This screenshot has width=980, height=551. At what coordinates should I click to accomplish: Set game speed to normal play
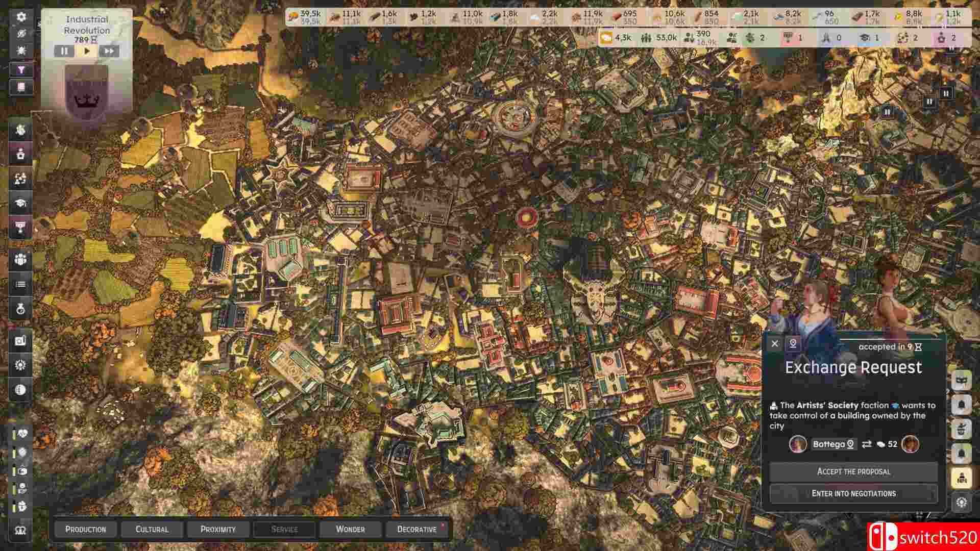pyautogui.click(x=87, y=51)
